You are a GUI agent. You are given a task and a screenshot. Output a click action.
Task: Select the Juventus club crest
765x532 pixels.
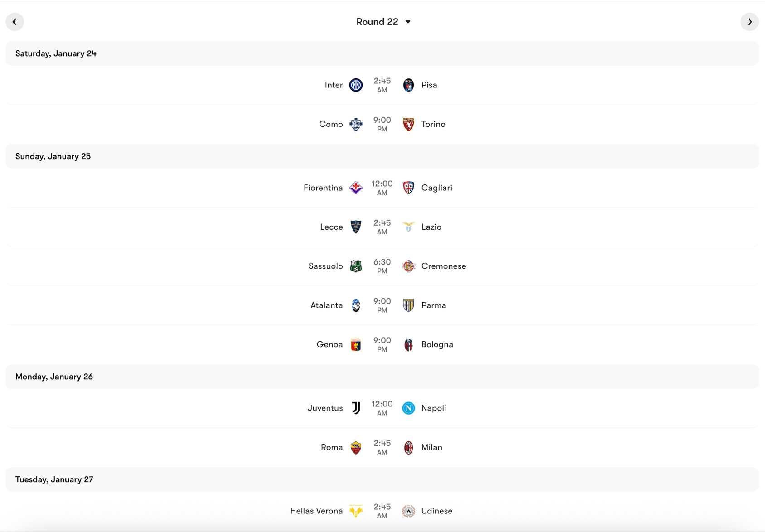pos(356,408)
